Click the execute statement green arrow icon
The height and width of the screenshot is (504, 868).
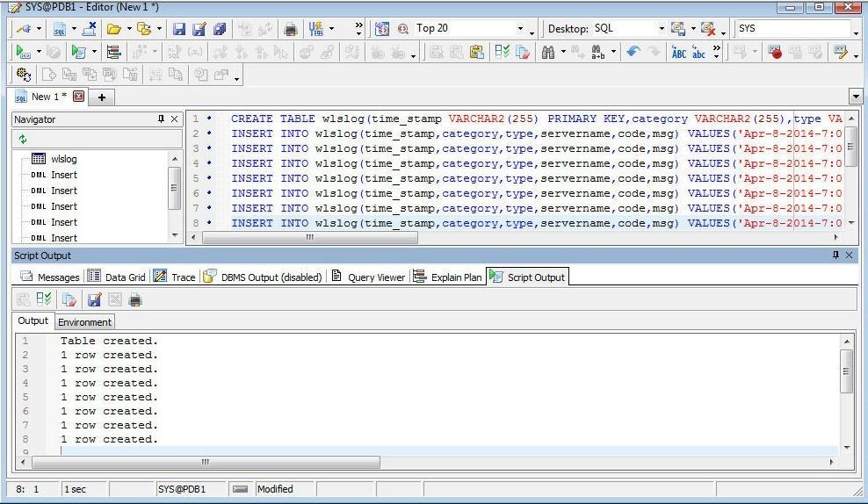[x=23, y=52]
